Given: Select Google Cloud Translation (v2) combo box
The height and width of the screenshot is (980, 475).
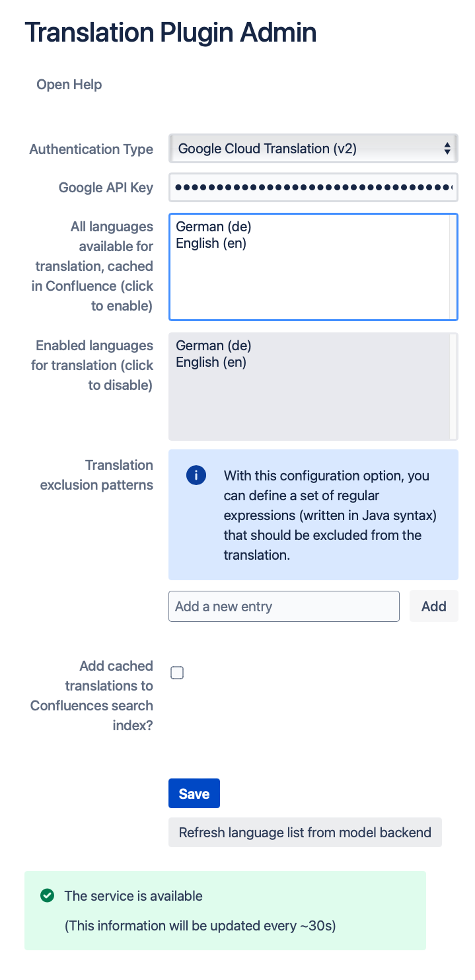Looking at the screenshot, I should coord(312,148).
